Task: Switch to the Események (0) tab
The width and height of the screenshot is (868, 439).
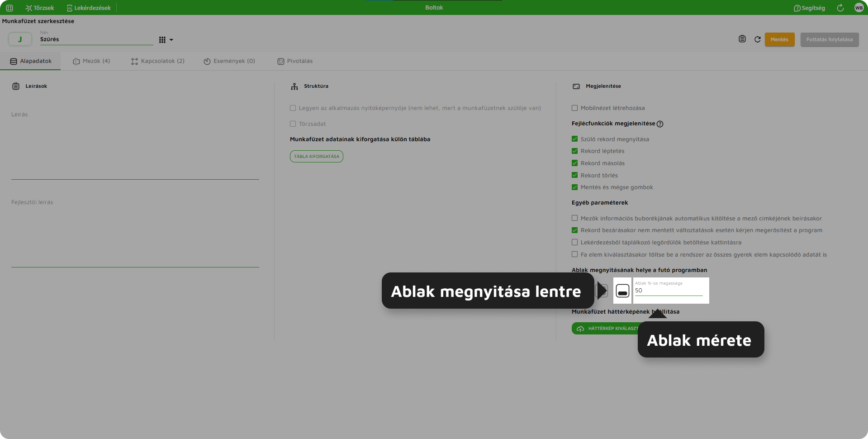Action: point(229,61)
